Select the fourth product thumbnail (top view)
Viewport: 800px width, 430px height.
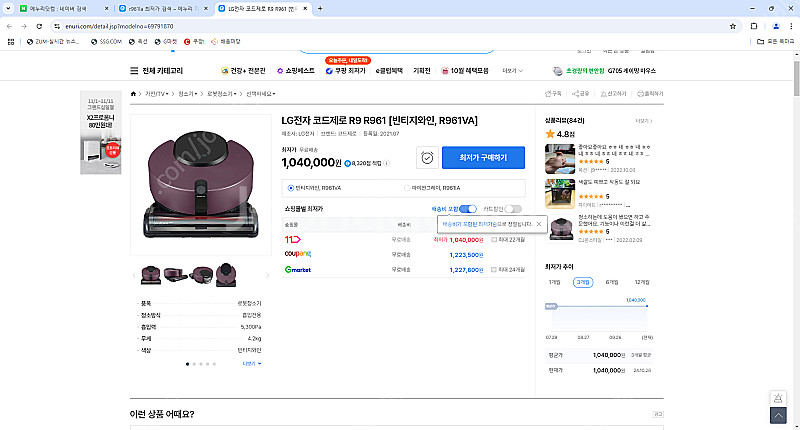coord(226,275)
